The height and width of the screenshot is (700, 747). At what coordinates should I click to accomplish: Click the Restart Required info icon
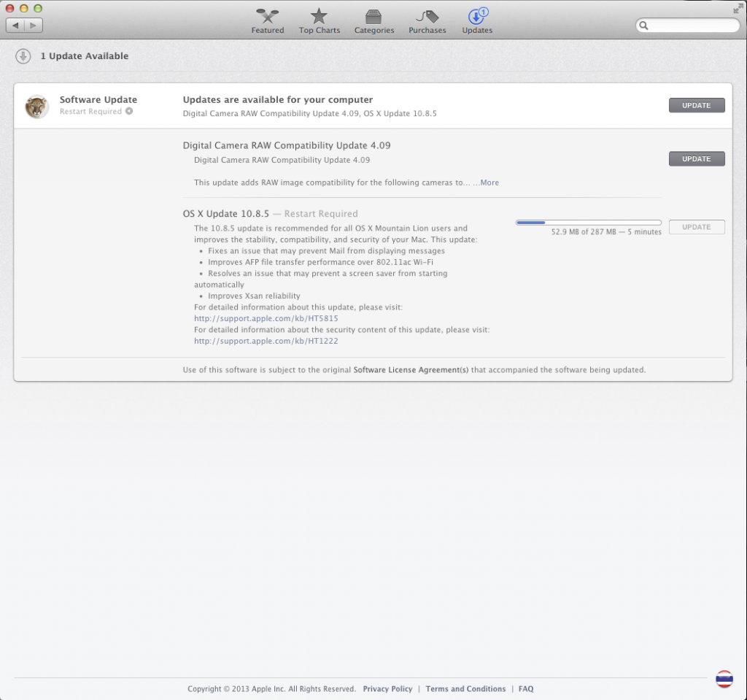point(129,112)
